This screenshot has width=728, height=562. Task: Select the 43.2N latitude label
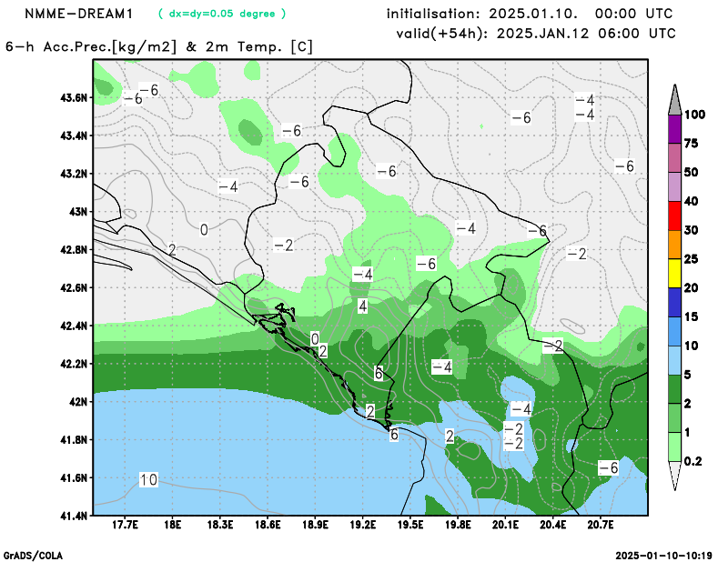click(74, 174)
